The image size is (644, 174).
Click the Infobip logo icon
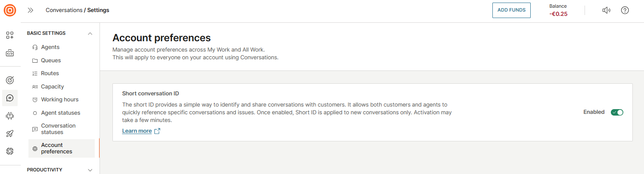tap(10, 10)
